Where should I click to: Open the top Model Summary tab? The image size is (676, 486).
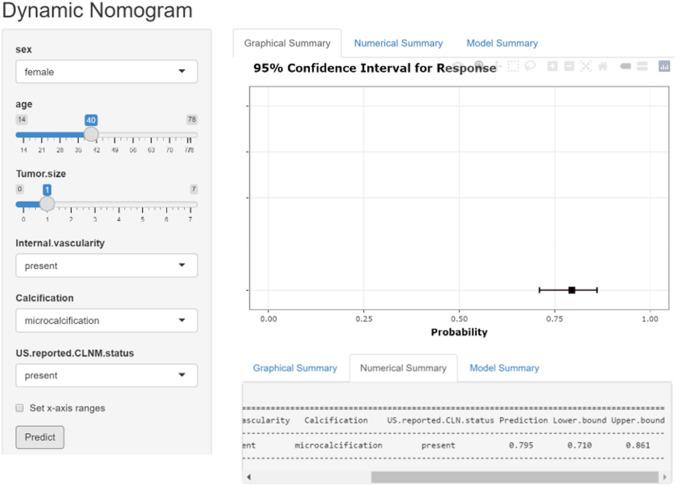click(x=502, y=43)
